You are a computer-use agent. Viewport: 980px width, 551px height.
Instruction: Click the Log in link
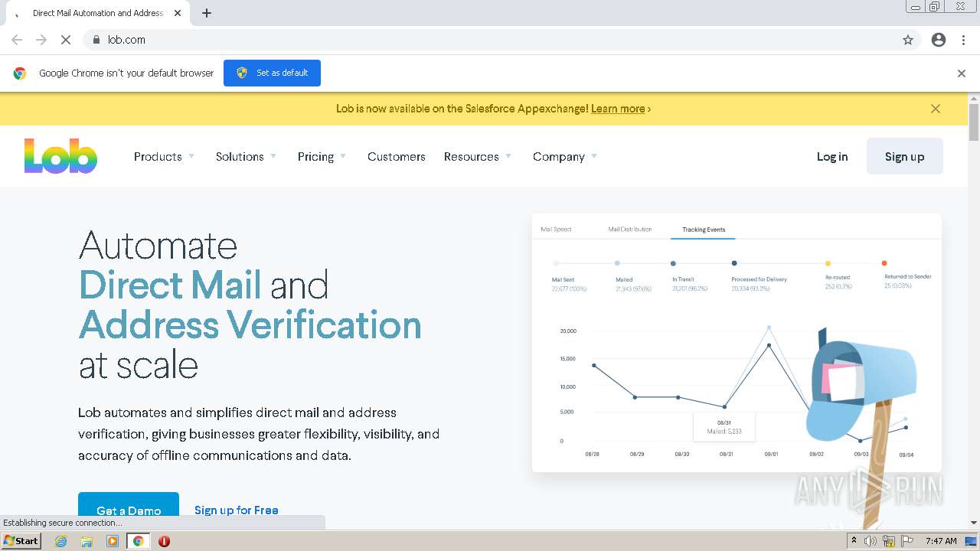[832, 157]
